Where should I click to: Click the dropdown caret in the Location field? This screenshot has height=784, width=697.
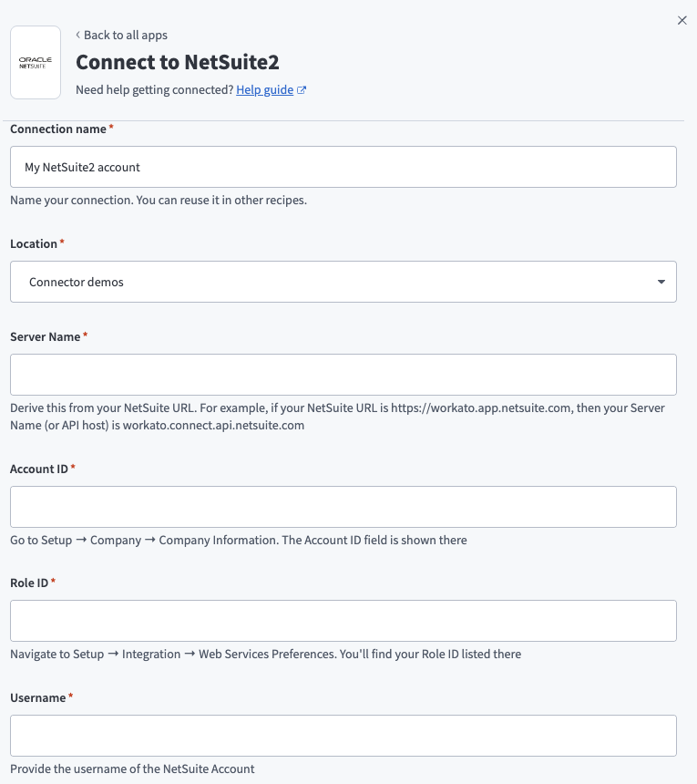[661, 282]
